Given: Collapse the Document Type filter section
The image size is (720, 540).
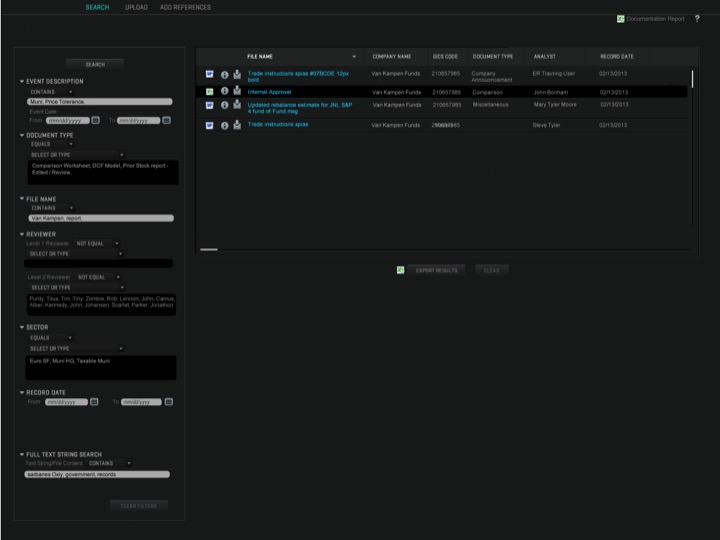Looking at the screenshot, I should [22, 134].
